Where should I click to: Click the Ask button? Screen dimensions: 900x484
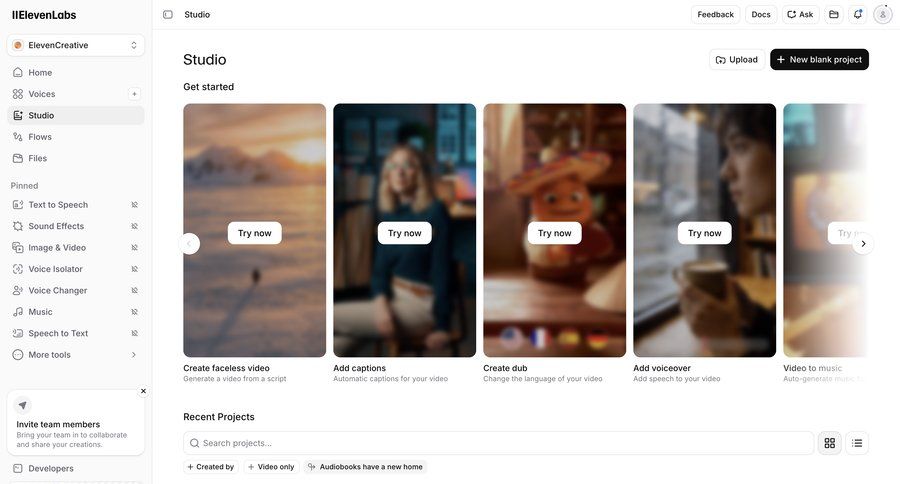pos(800,14)
